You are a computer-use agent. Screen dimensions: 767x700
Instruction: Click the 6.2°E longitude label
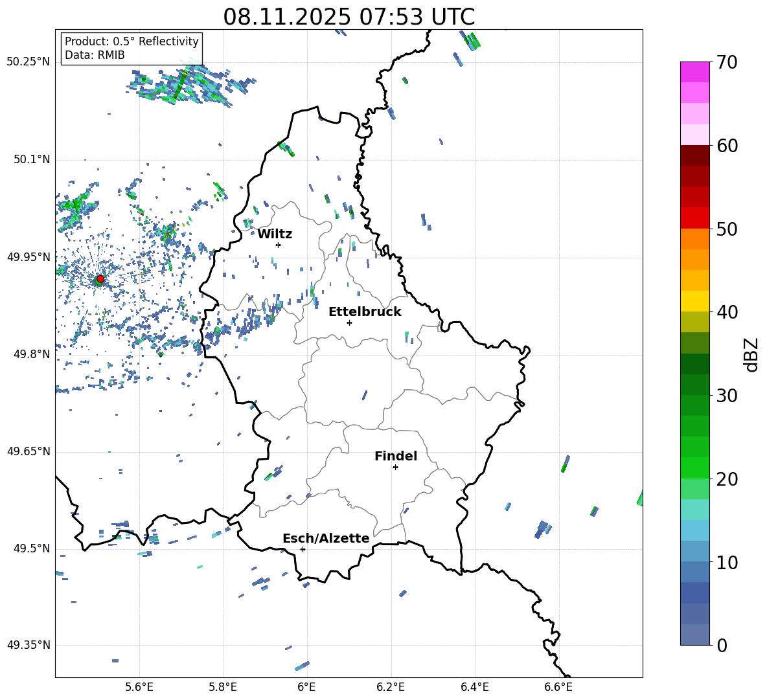pyautogui.click(x=391, y=687)
